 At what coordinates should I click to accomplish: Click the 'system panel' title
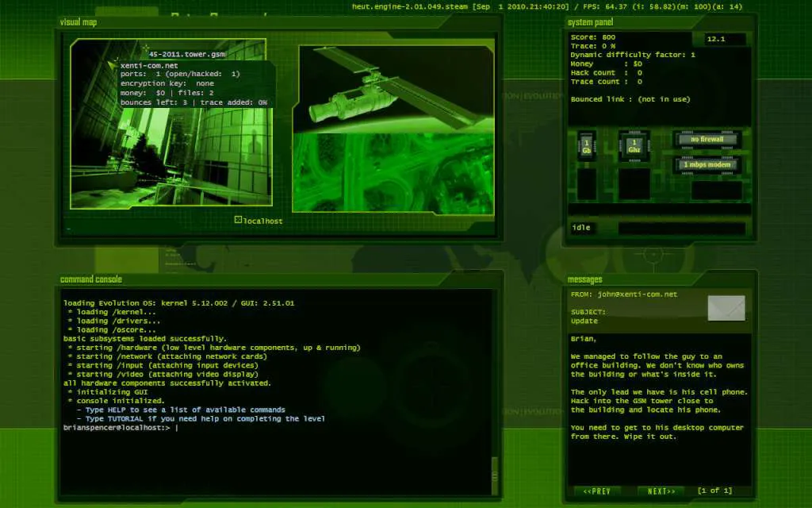(x=590, y=22)
